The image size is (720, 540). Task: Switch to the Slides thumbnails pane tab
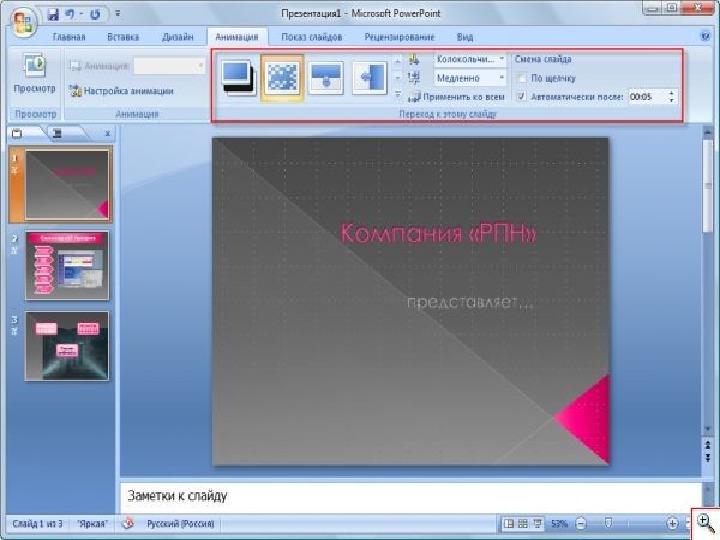pyautogui.click(x=17, y=134)
